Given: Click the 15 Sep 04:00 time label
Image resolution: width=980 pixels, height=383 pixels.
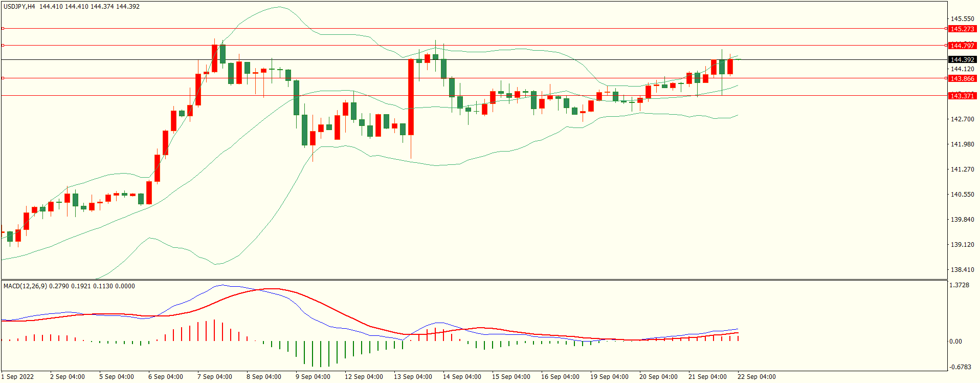Looking at the screenshot, I should tap(511, 377).
